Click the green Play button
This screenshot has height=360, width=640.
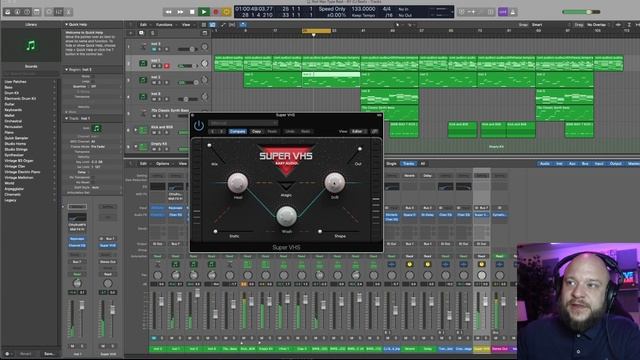point(204,12)
